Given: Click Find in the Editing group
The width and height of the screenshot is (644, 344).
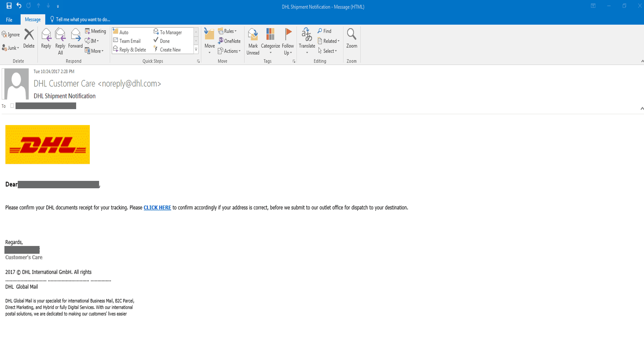Looking at the screenshot, I should (x=325, y=31).
